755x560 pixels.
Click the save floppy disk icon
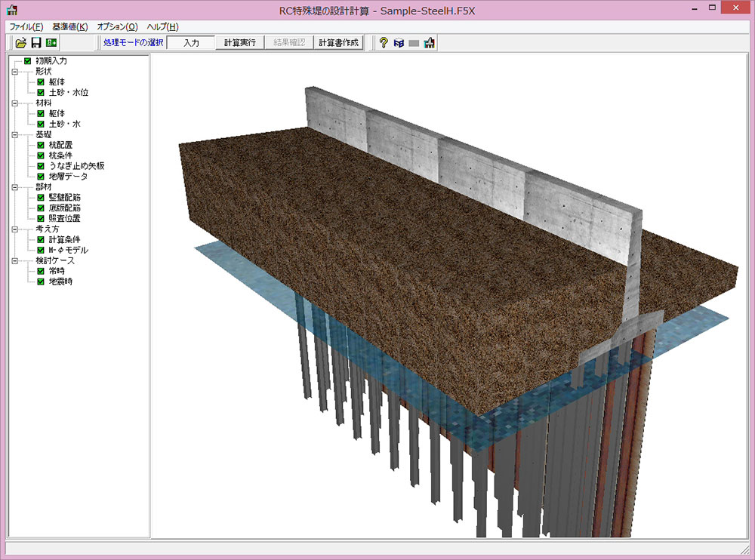coord(35,43)
